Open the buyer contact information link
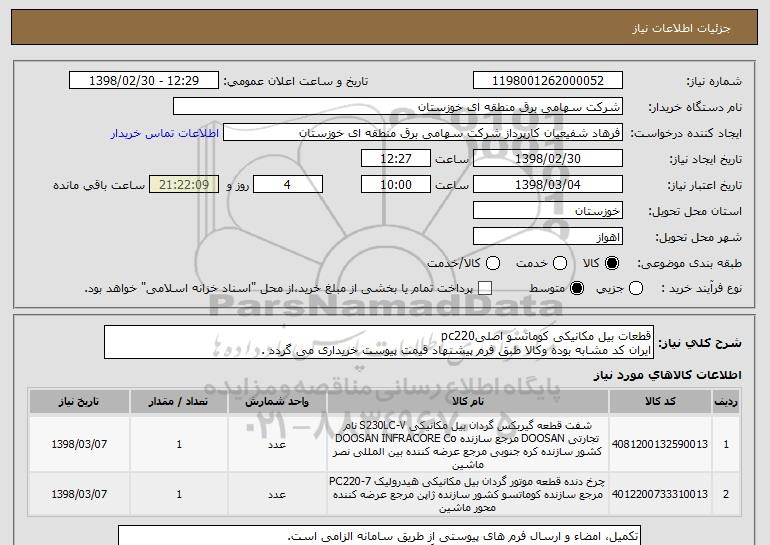770x545 pixels. point(165,133)
